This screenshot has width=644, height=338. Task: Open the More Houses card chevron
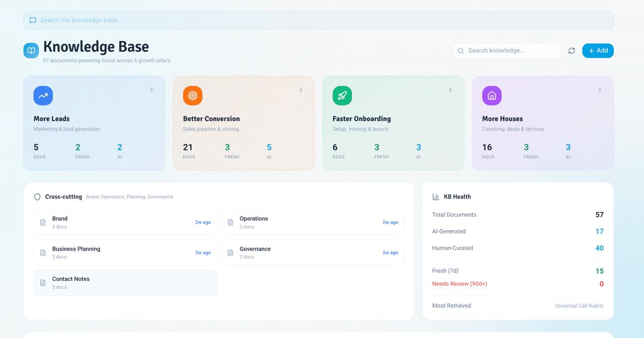click(x=600, y=90)
